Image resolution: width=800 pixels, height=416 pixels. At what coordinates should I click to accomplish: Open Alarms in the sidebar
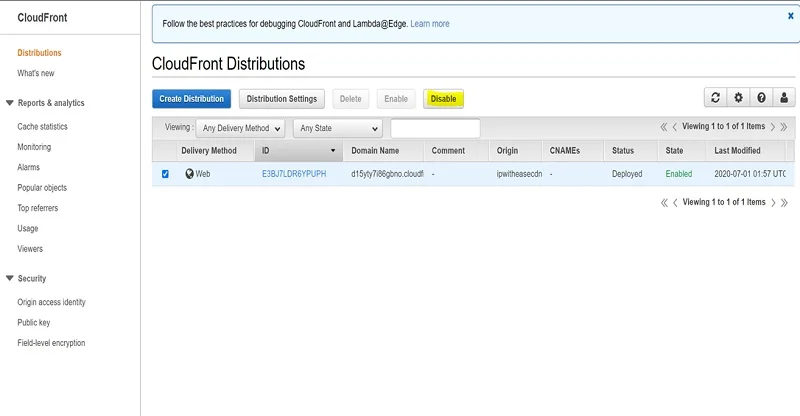point(29,167)
